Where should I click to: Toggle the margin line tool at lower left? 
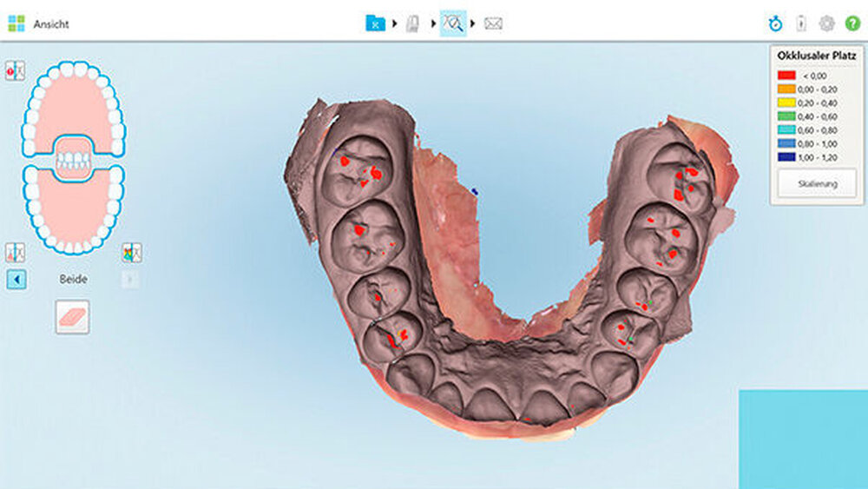click(15, 253)
